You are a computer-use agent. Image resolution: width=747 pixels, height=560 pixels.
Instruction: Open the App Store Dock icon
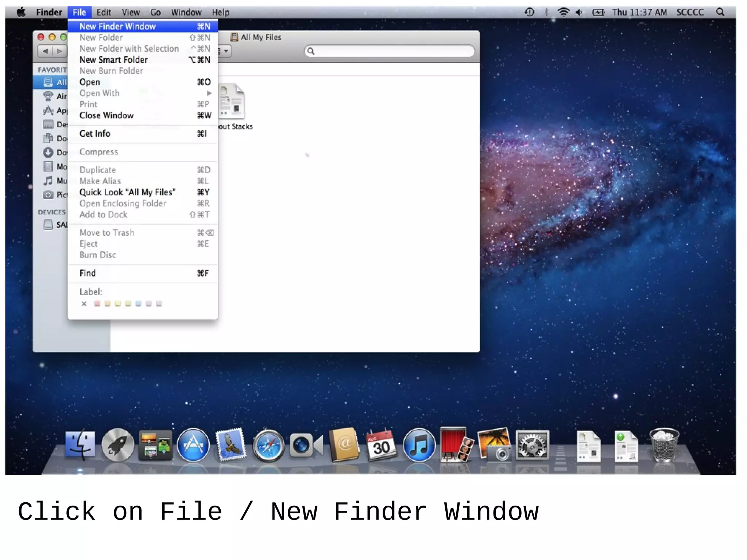(193, 445)
